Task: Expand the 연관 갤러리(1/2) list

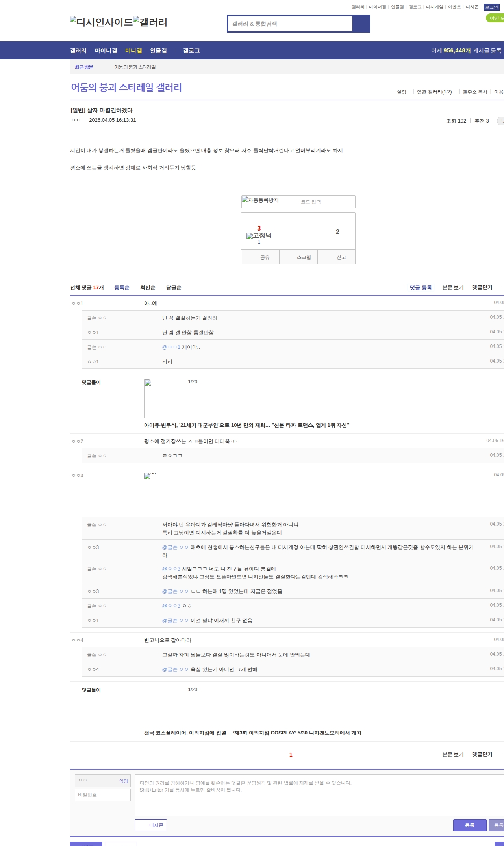Action: (x=434, y=92)
